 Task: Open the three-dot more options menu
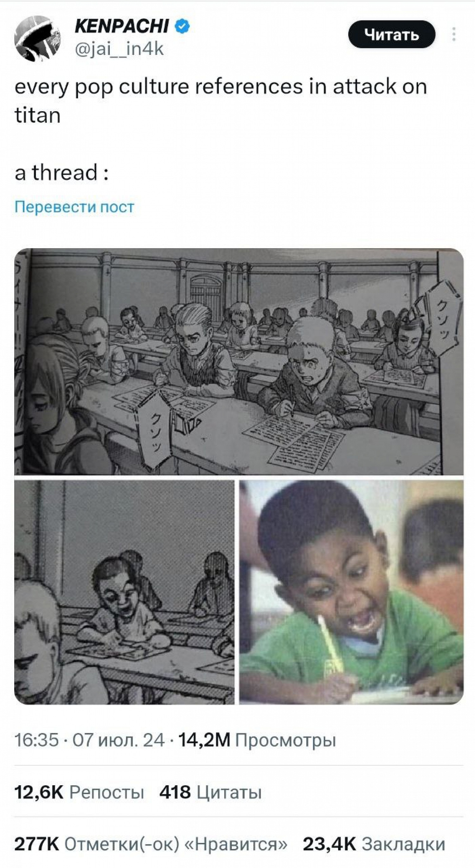(x=454, y=34)
